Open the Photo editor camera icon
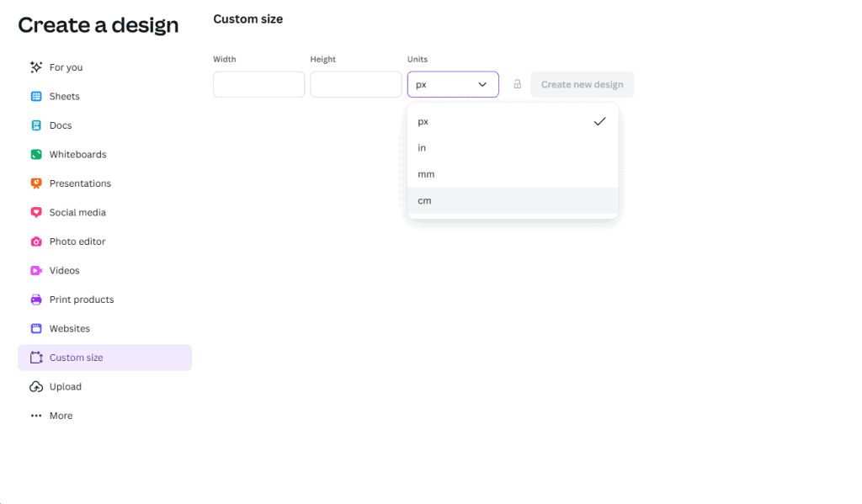The image size is (862, 504). [36, 241]
